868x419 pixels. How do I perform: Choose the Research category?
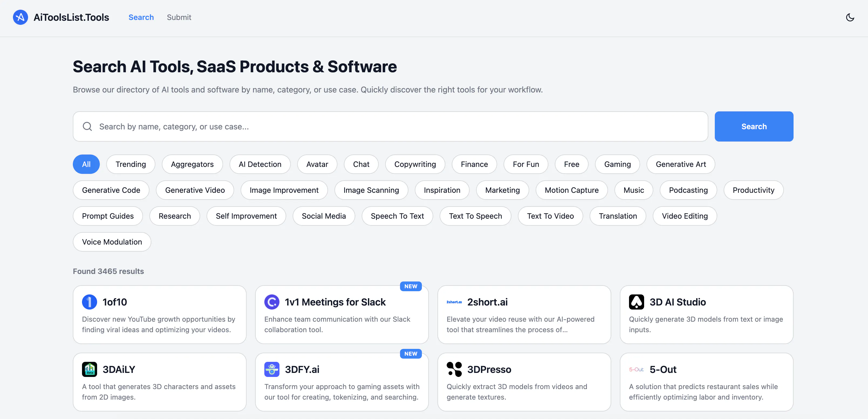pyautogui.click(x=175, y=216)
